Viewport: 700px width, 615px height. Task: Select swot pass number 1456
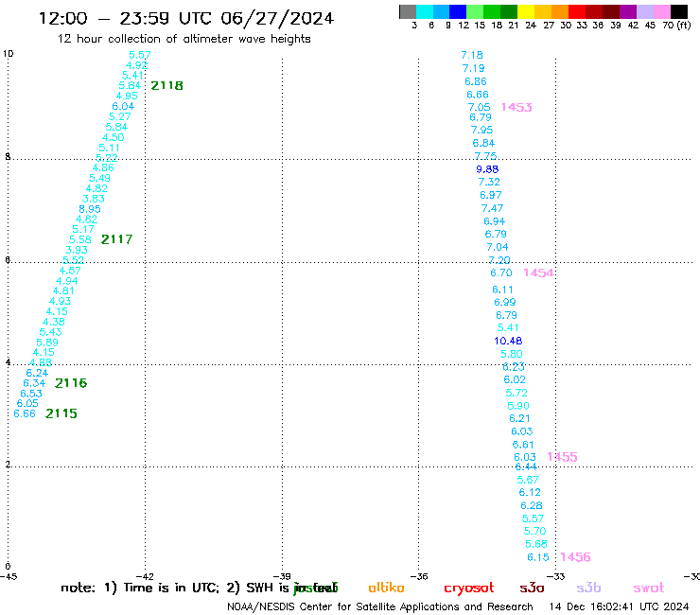tap(575, 557)
